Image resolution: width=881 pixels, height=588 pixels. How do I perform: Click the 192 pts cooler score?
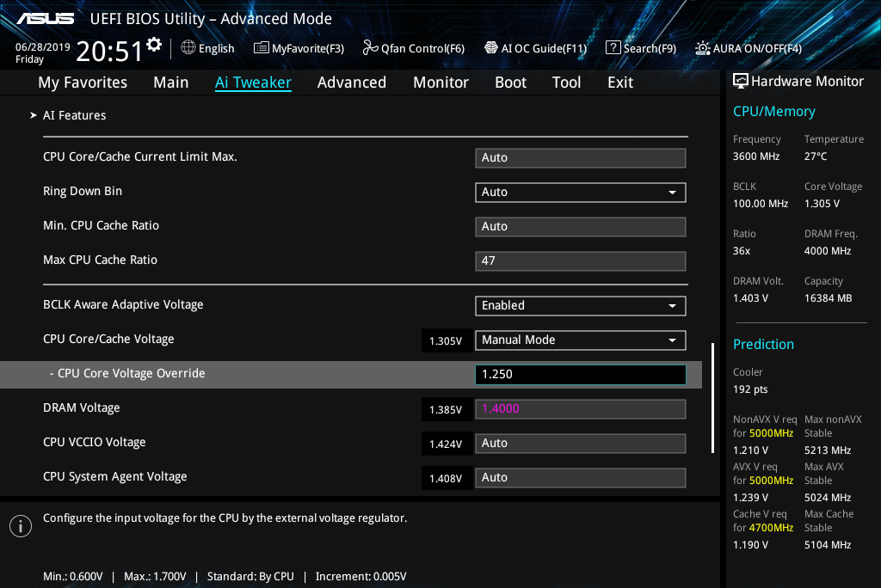pyautogui.click(x=750, y=389)
